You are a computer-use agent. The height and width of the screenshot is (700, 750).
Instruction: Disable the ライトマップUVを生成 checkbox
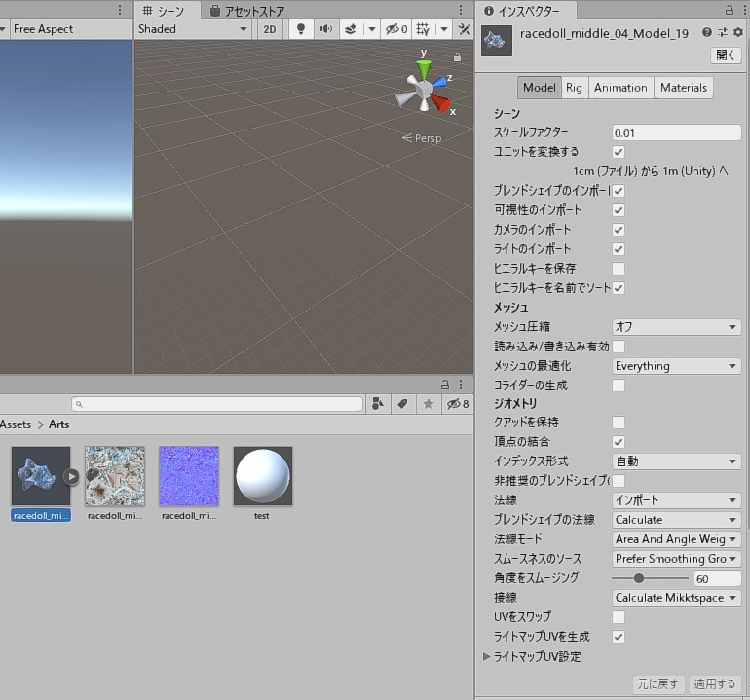click(618, 637)
